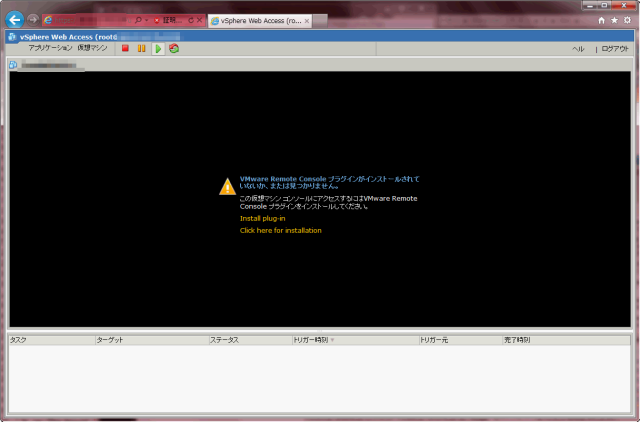Click the vSphere Web Access title bar icon
This screenshot has height=422, width=640.
[12, 37]
